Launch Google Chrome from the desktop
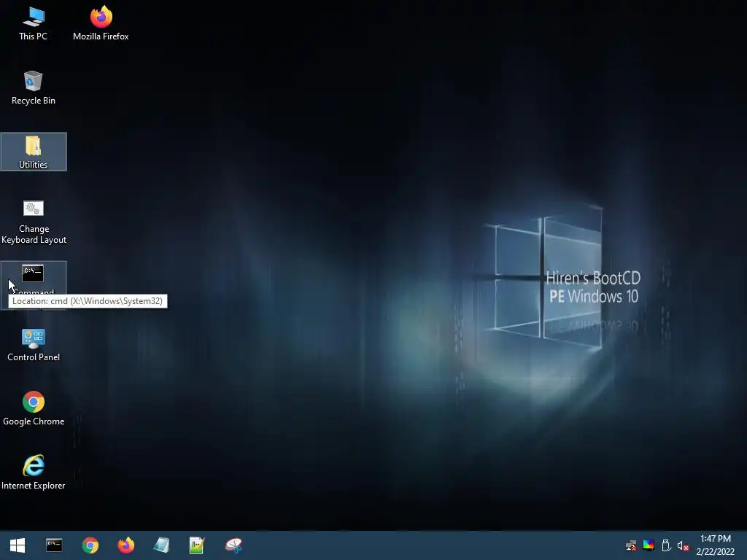This screenshot has height=560, width=747. tap(34, 408)
